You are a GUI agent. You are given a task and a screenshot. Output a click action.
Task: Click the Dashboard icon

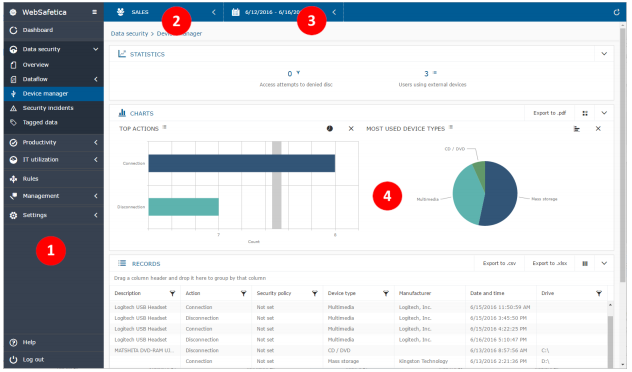13,30
